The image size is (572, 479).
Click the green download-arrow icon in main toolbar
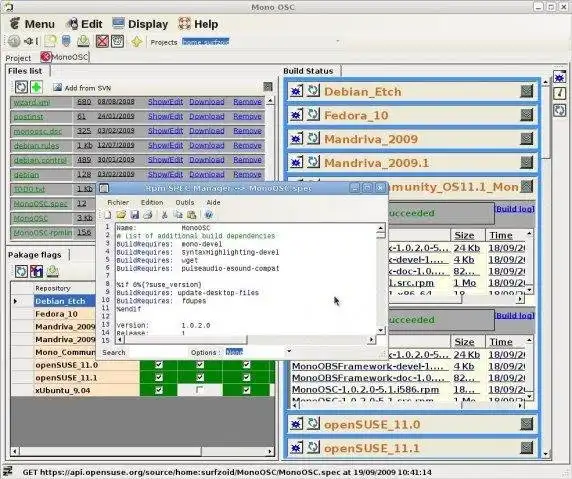coord(83,41)
